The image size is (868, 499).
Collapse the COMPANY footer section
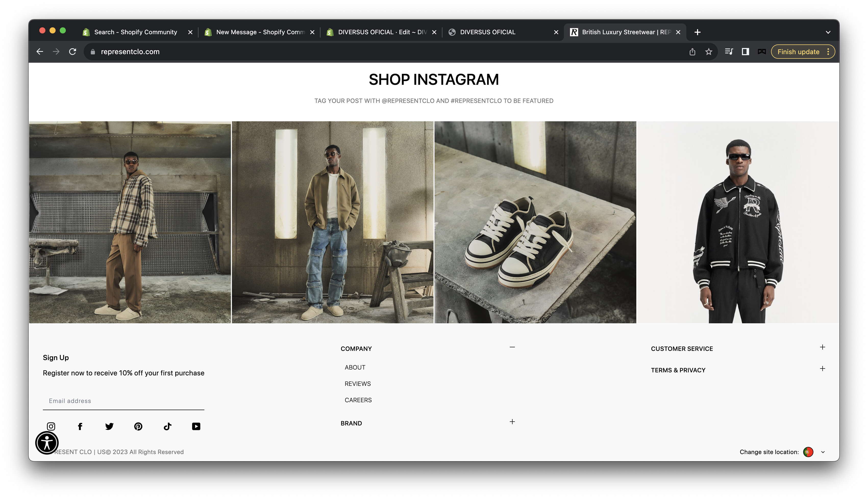512,347
